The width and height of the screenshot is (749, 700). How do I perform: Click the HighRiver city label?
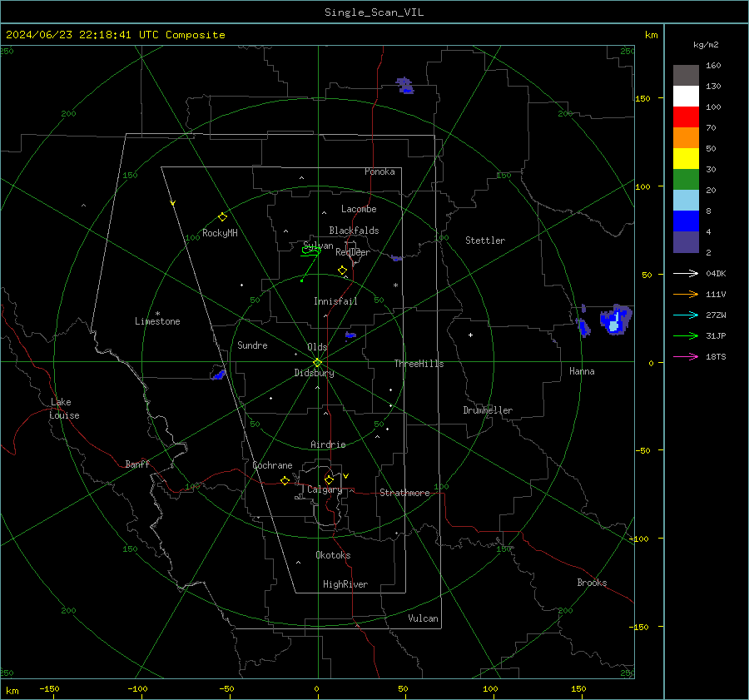point(345,584)
